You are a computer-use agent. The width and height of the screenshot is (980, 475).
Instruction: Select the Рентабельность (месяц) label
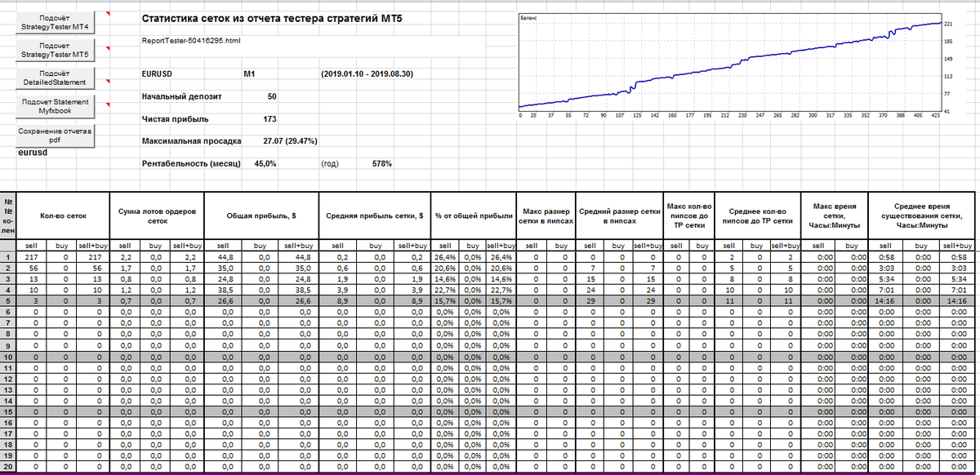(x=190, y=163)
